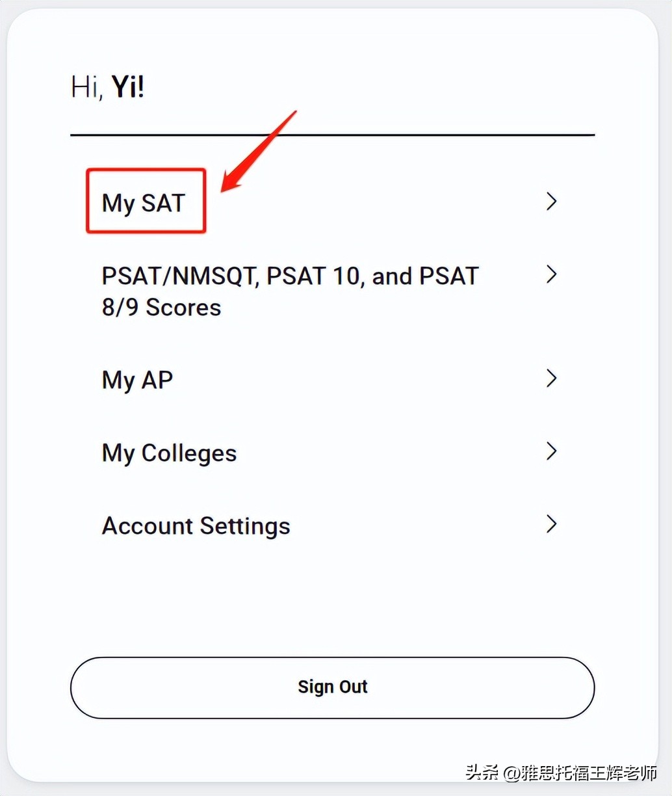Click the arrow next to PSAT/NMSQT Scores
Screen dimensions: 672x796
[551, 274]
